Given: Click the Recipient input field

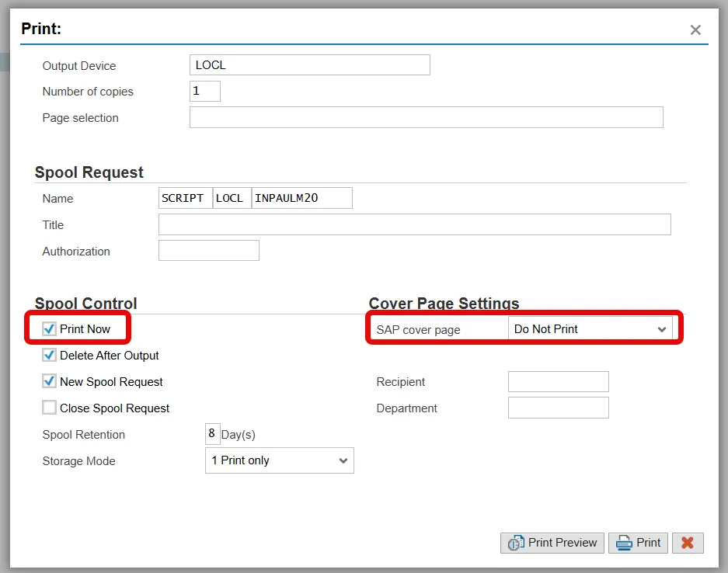Looking at the screenshot, I should coord(558,382).
